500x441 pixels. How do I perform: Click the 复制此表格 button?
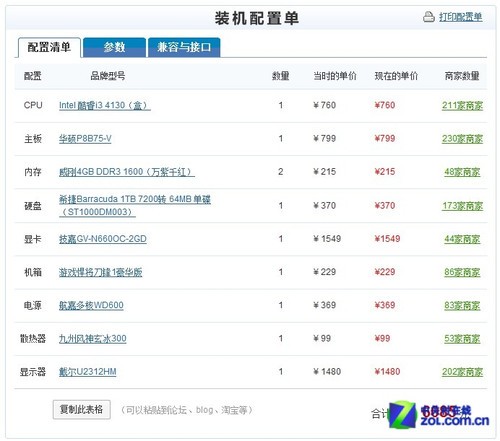tap(82, 409)
